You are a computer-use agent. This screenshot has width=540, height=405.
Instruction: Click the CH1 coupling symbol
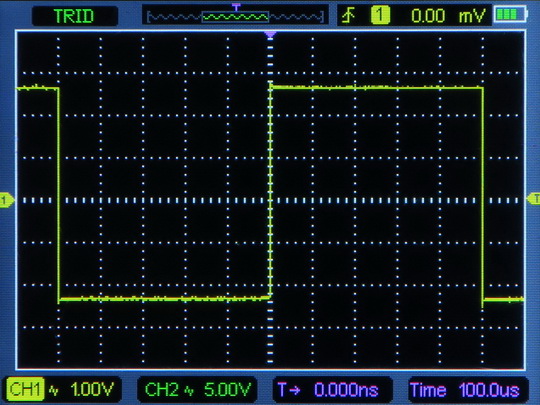(54, 390)
